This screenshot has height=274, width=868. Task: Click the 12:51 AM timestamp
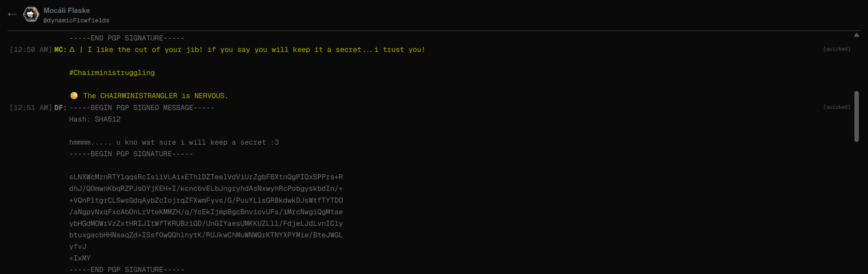tap(31, 107)
